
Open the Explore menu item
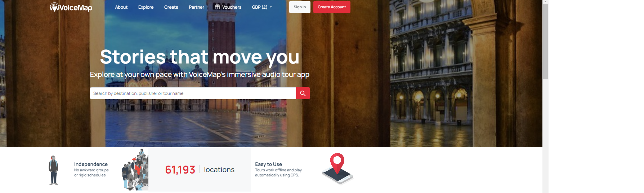(146, 7)
